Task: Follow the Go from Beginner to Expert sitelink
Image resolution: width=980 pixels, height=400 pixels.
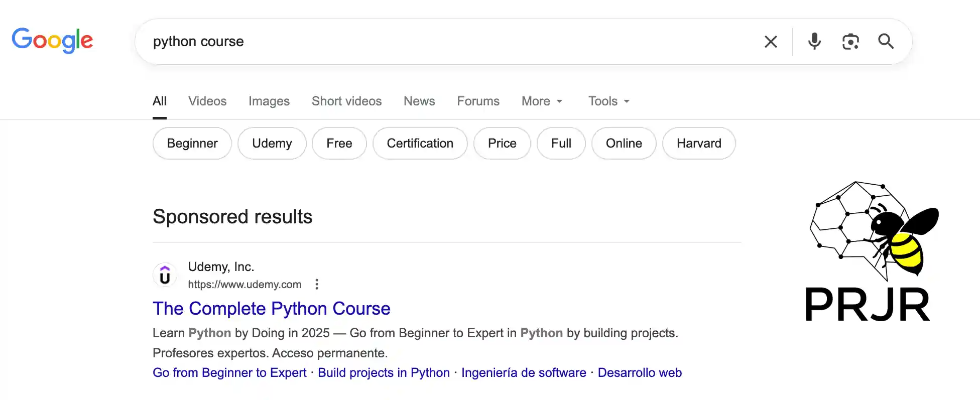Action: (x=229, y=373)
